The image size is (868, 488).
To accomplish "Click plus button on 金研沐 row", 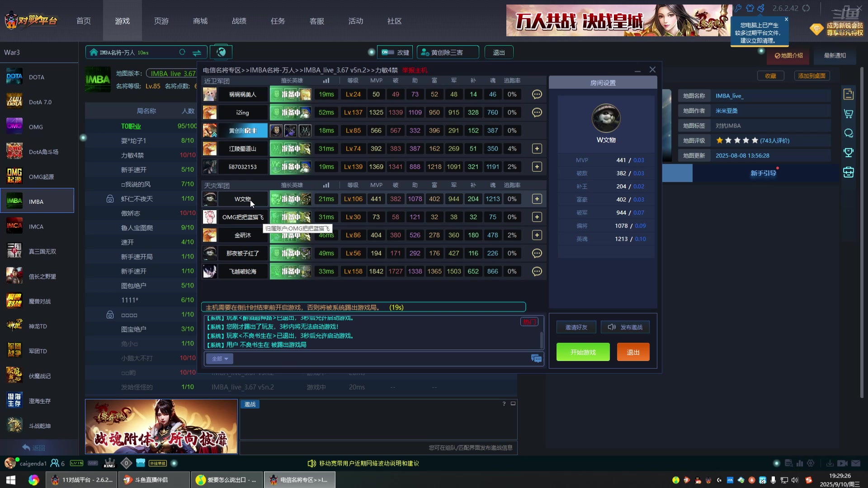I will click(x=537, y=235).
